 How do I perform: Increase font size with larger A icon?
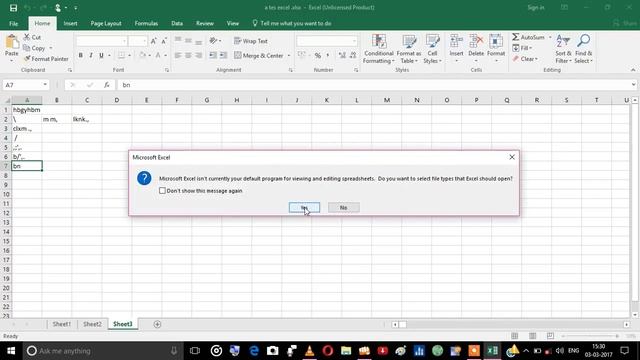tap(153, 41)
